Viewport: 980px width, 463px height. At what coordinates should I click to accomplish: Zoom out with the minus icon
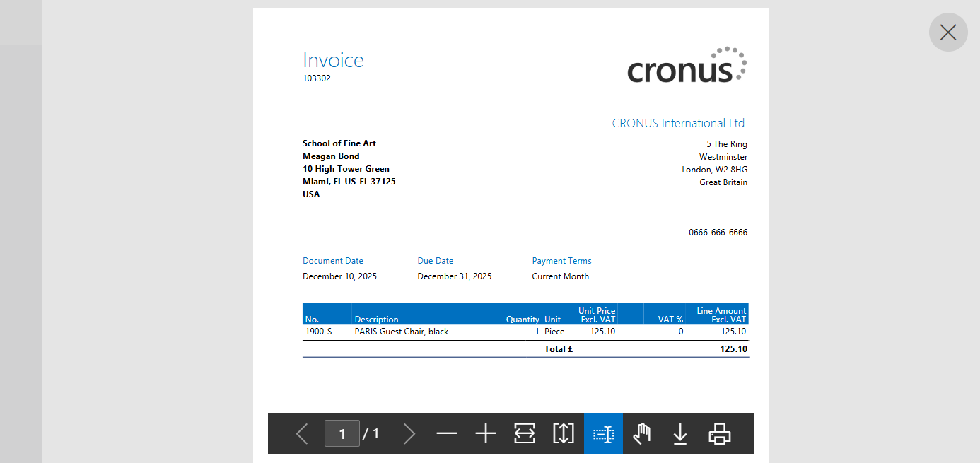447,433
